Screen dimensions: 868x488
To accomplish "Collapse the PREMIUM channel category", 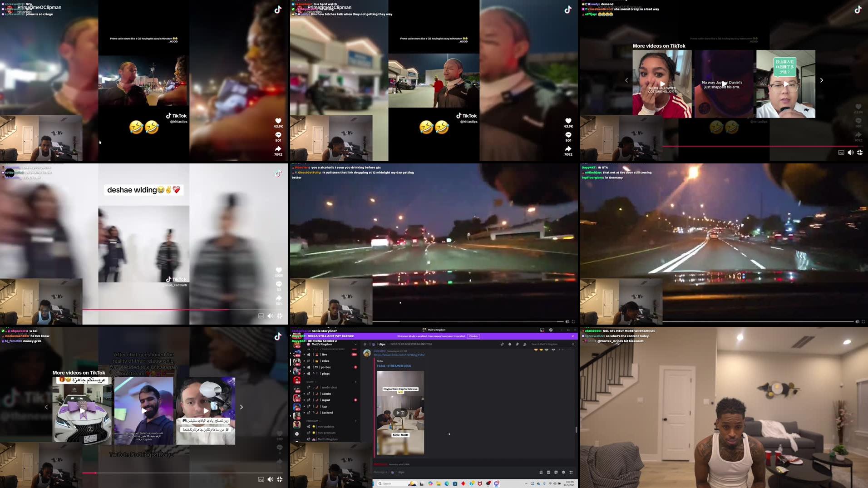I will pos(312,420).
